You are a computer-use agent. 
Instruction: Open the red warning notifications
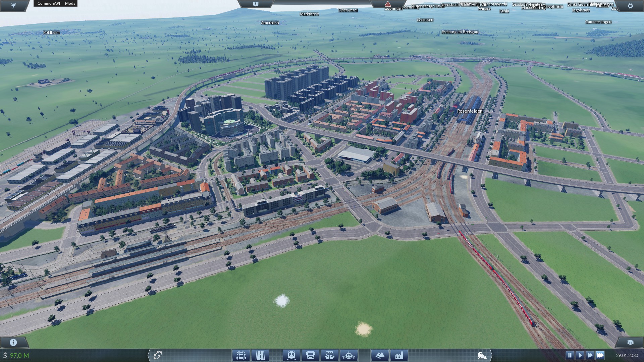(x=388, y=4)
